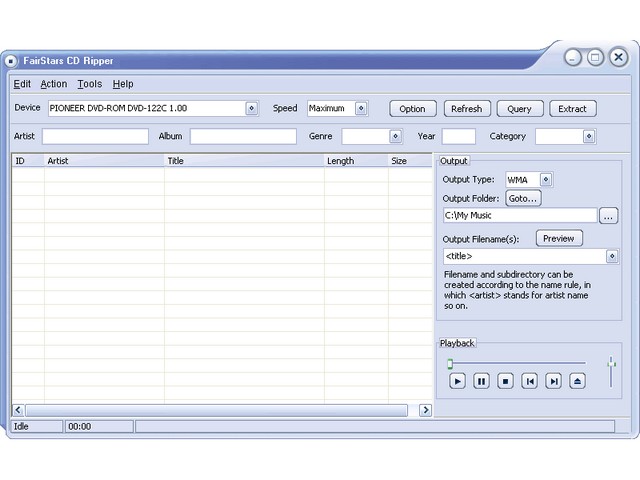The width and height of the screenshot is (640, 480).
Task: Click the playback position slider handle
Action: 450,364
